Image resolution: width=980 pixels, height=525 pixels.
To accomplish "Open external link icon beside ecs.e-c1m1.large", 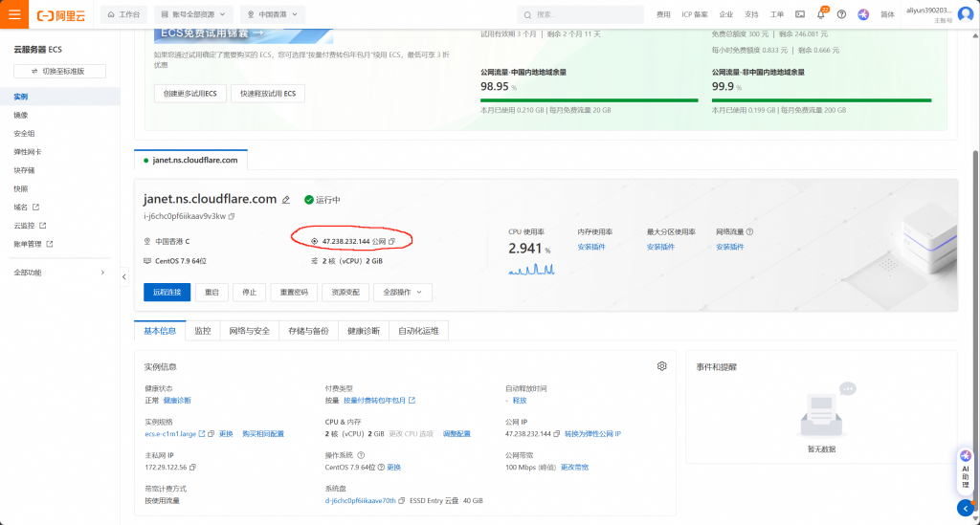I will [202, 434].
